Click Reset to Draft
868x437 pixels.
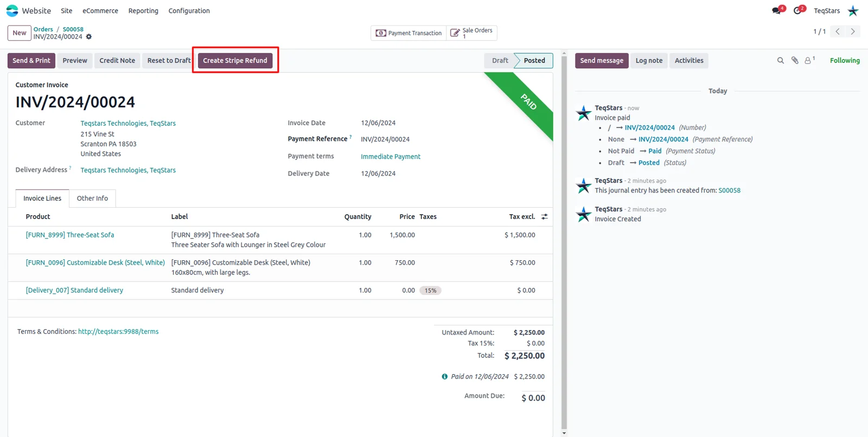click(169, 61)
